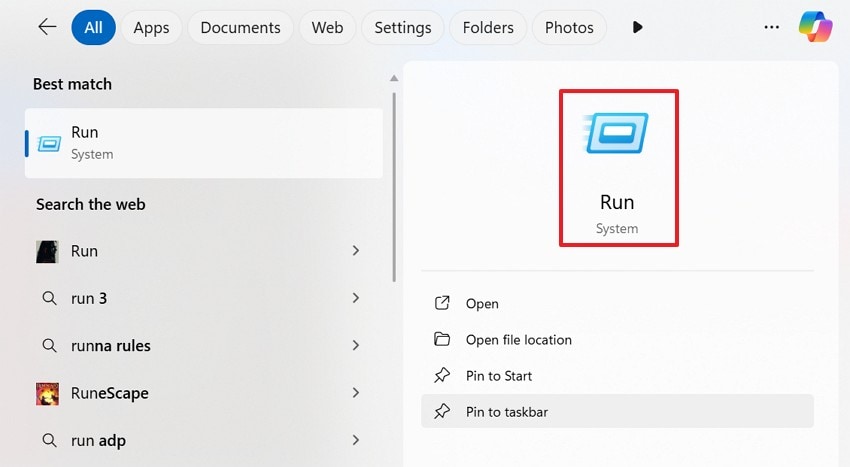Click the Open action icon
This screenshot has height=467, width=850.
pyautogui.click(x=442, y=303)
